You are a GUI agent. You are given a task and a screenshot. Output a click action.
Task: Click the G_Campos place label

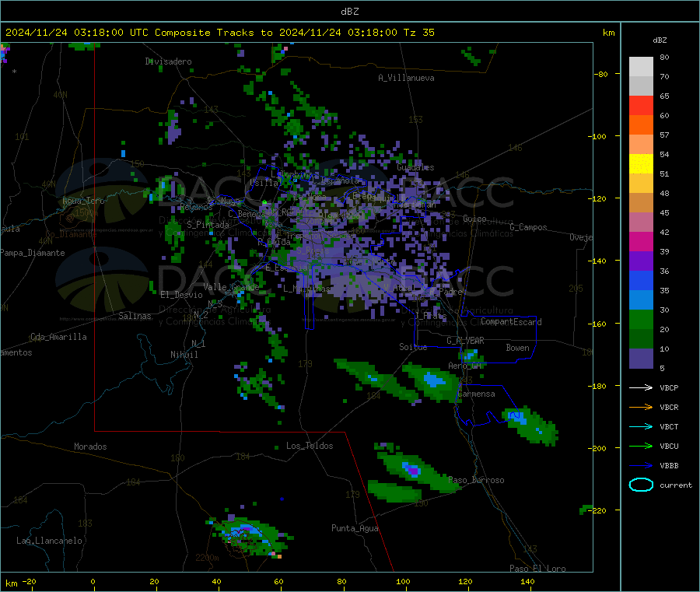coord(529,227)
